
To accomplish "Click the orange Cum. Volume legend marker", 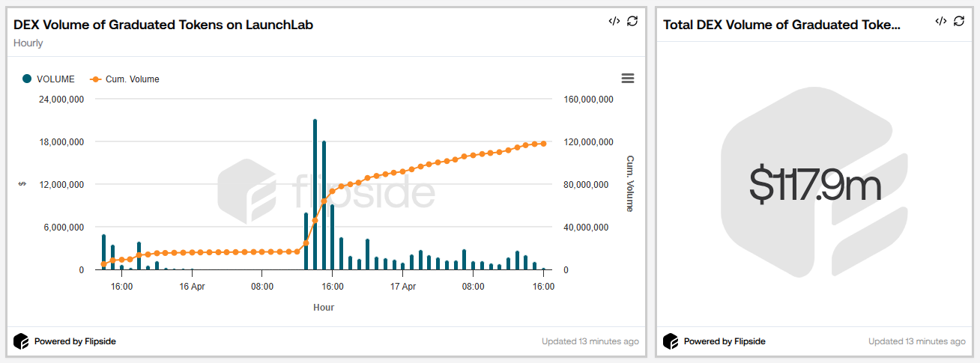I will tap(96, 79).
